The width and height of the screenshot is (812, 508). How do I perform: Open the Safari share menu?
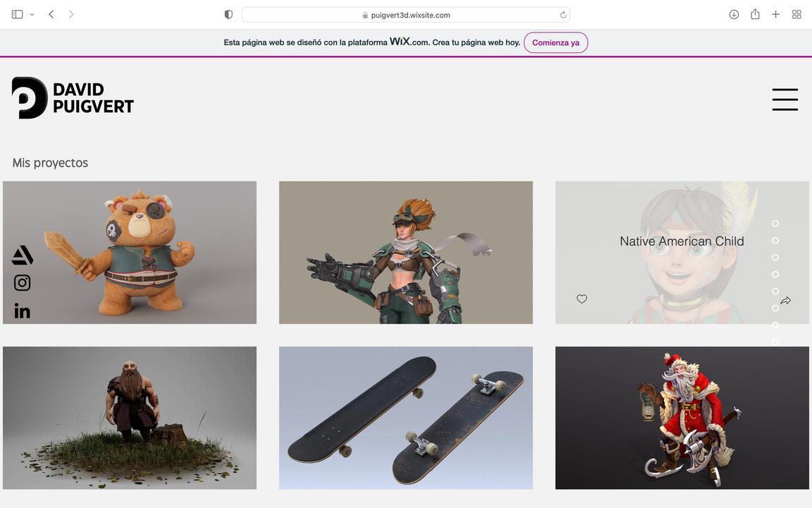tap(755, 14)
